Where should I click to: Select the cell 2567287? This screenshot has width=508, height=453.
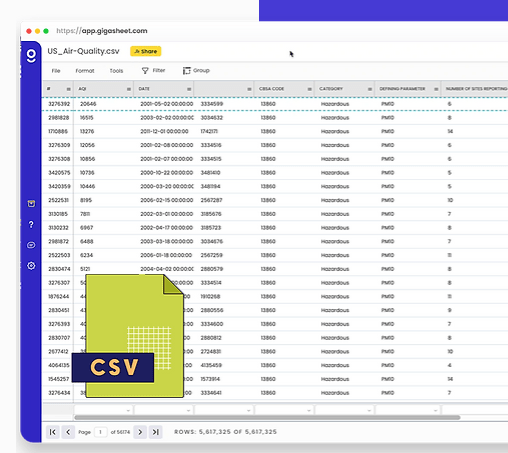(211, 200)
